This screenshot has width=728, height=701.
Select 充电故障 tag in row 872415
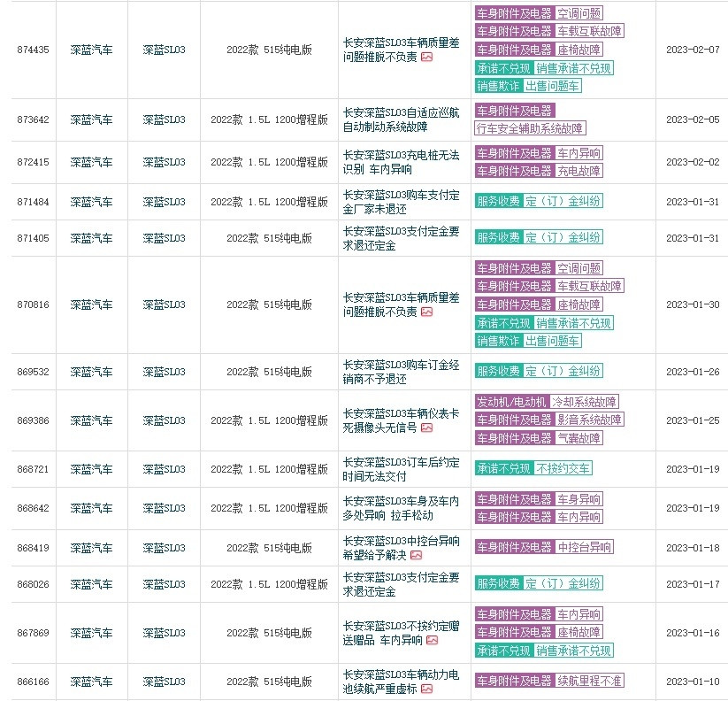579,172
